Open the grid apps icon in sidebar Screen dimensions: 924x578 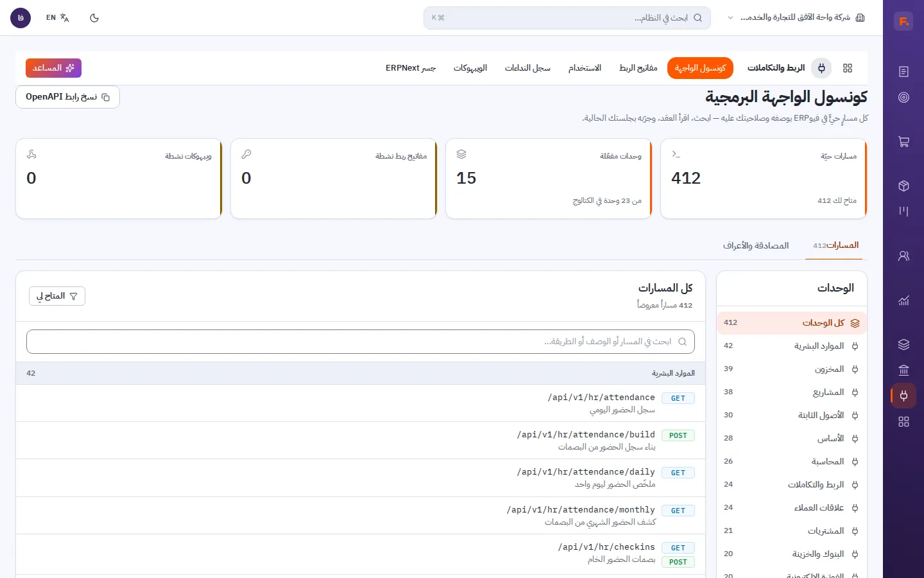903,421
